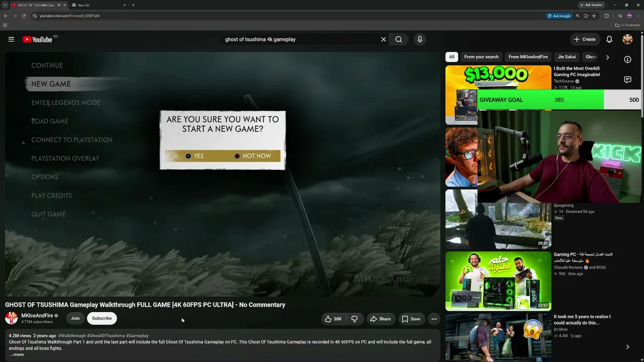Image resolution: width=644 pixels, height=362 pixels.
Task: Open the #Gameplay hashtag link
Action: 137,336
